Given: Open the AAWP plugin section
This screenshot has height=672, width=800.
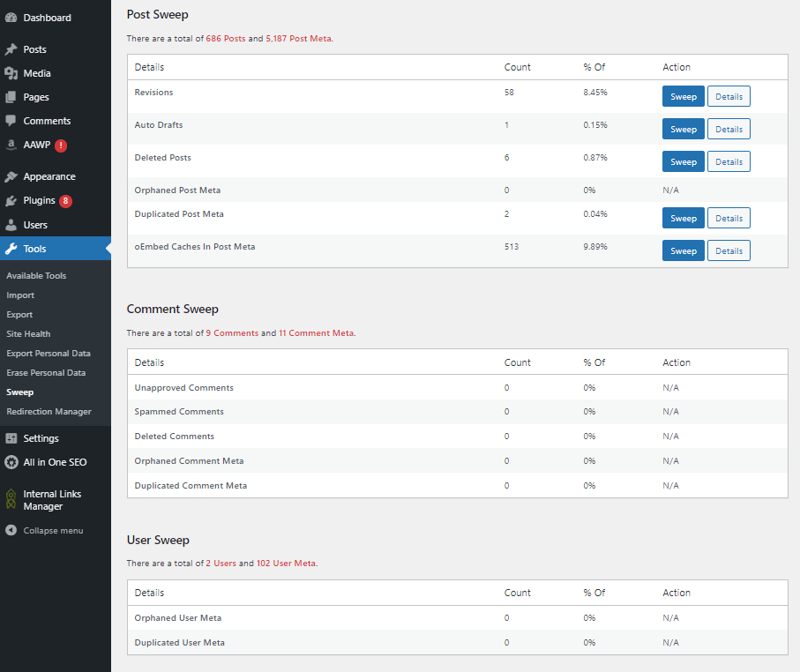Looking at the screenshot, I should coord(11,145).
